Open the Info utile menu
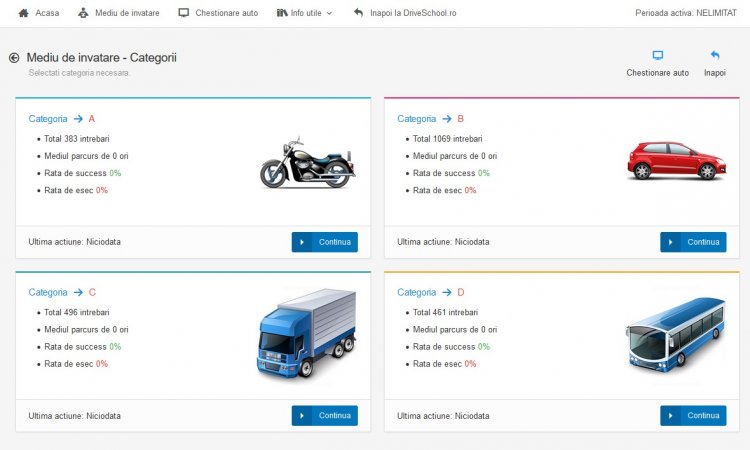Image resolution: width=750 pixels, height=450 pixels. tap(304, 13)
